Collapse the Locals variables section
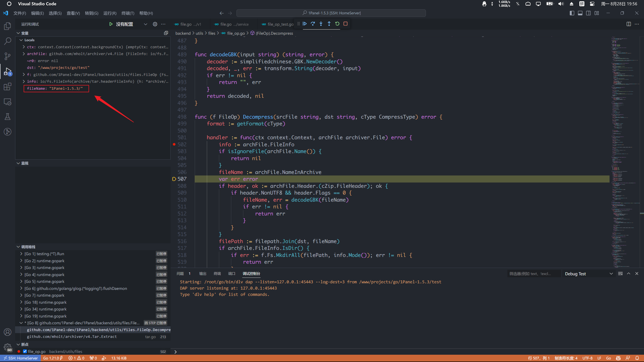644x362 pixels. (x=21, y=40)
